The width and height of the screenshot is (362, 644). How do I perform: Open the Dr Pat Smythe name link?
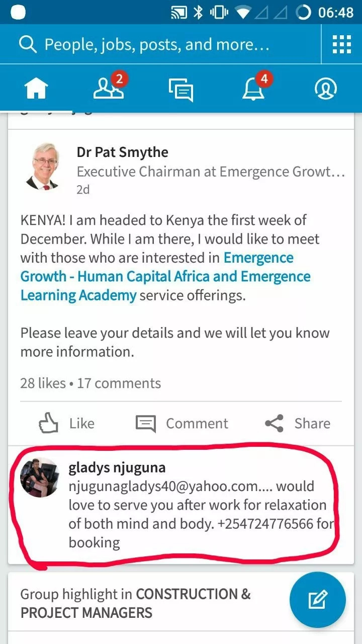tap(123, 152)
